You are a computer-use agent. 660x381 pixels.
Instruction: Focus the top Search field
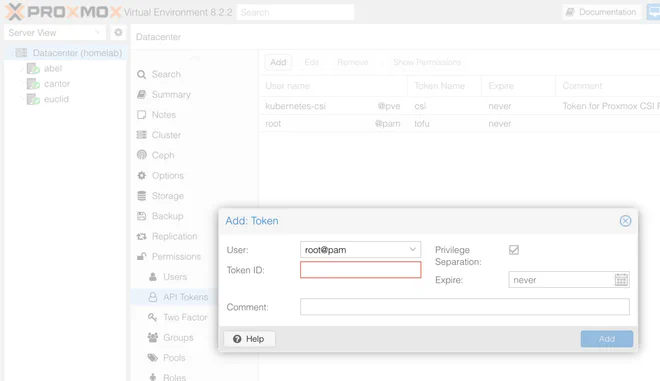tap(295, 12)
